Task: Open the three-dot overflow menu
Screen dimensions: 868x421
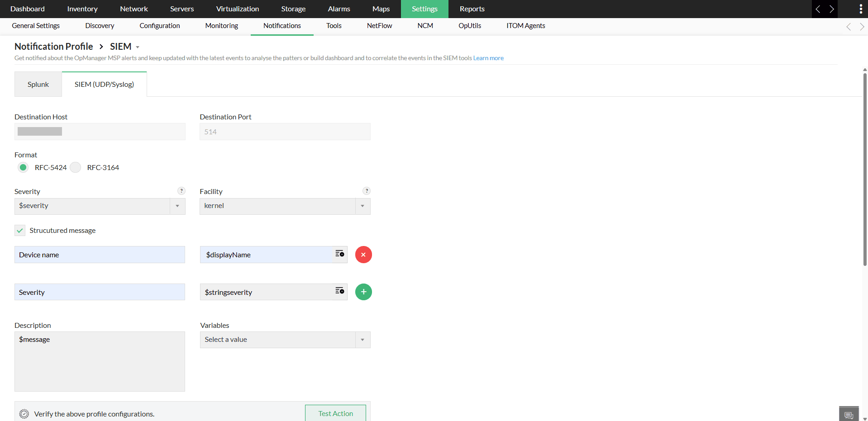Action: point(861,9)
